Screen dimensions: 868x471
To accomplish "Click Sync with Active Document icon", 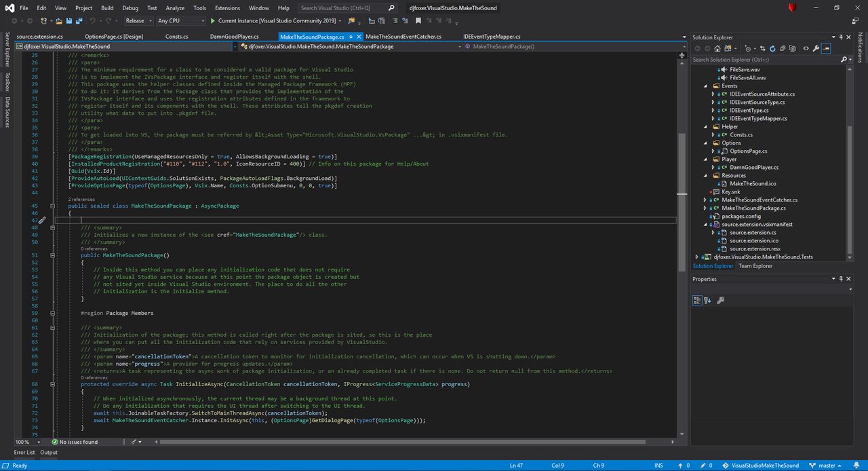I will tap(763, 48).
